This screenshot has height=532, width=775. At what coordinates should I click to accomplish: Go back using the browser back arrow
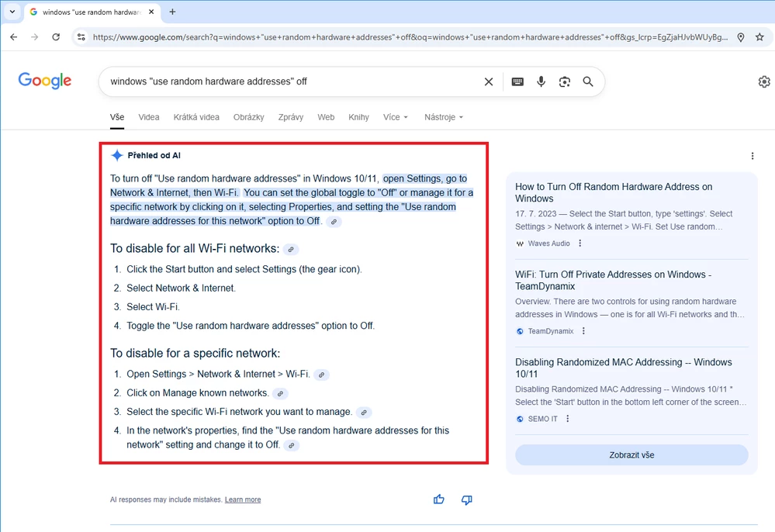[13, 36]
